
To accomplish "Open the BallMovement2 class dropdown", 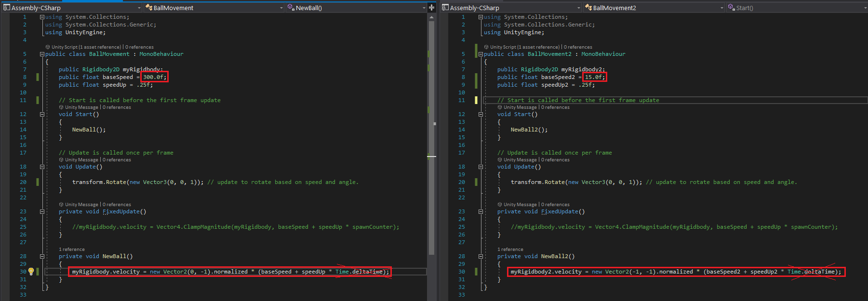I will (x=654, y=8).
